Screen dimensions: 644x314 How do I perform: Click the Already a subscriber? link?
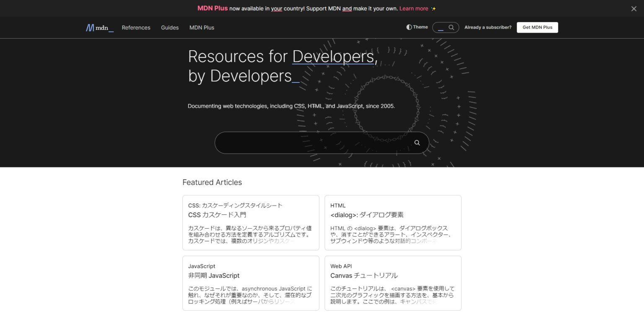(x=488, y=27)
